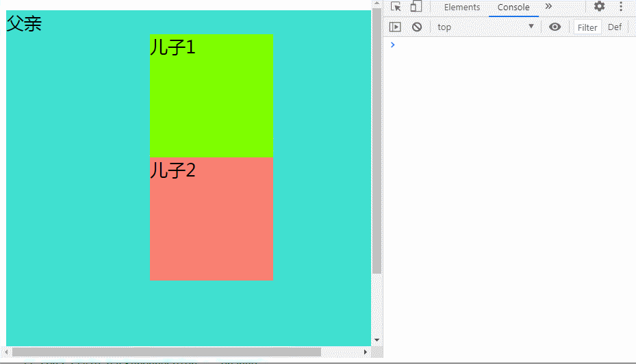The height and width of the screenshot is (364, 636).
Task: Open the DevTools three-dot menu
Action: click(621, 7)
